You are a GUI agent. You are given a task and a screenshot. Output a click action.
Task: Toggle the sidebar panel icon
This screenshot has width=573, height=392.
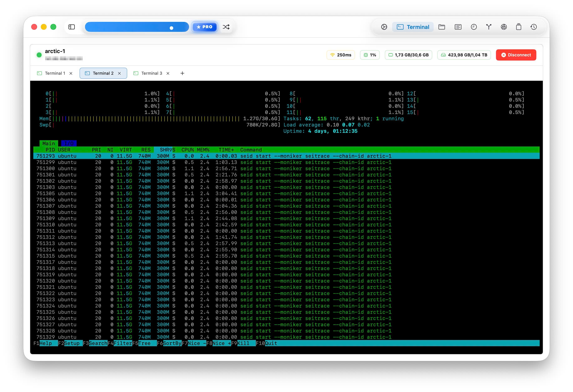[71, 27]
